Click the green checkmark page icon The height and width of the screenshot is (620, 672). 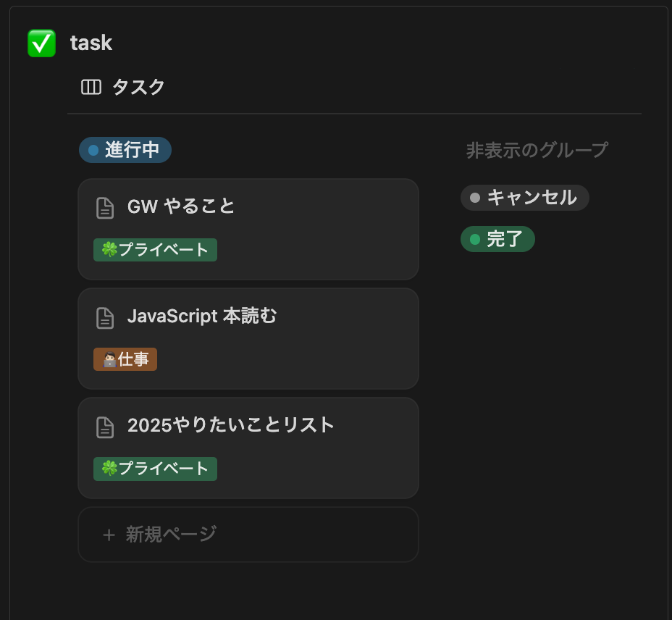click(41, 43)
